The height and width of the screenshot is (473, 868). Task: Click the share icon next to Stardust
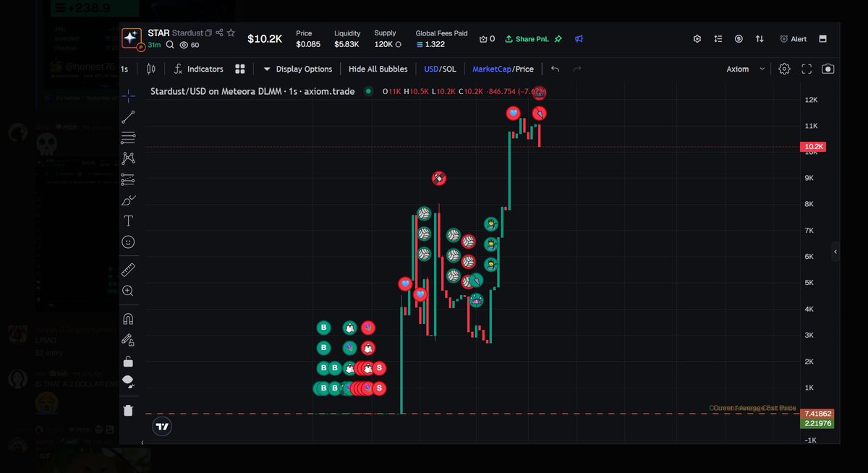coord(219,33)
